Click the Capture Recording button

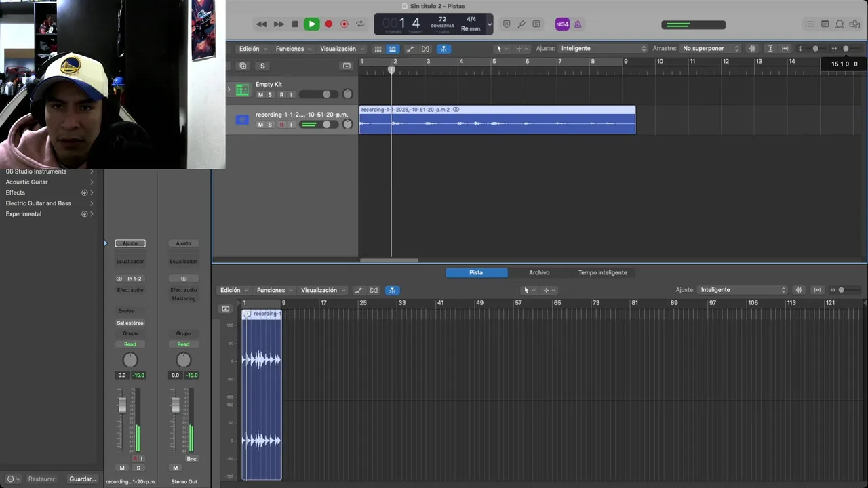tap(344, 24)
